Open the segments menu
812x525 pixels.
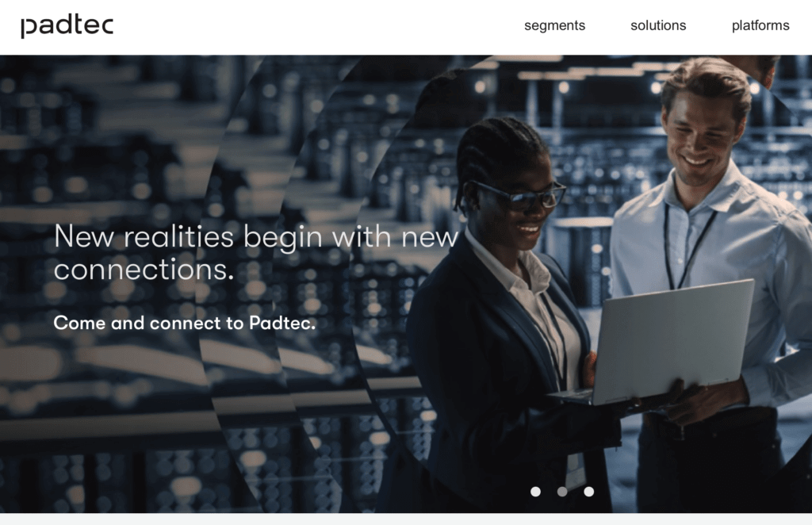click(554, 25)
